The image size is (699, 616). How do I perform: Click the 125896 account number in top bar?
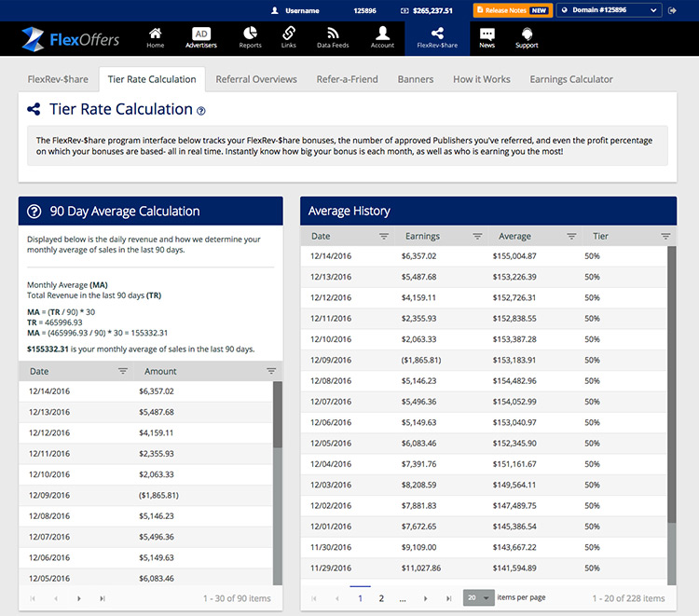pos(364,10)
